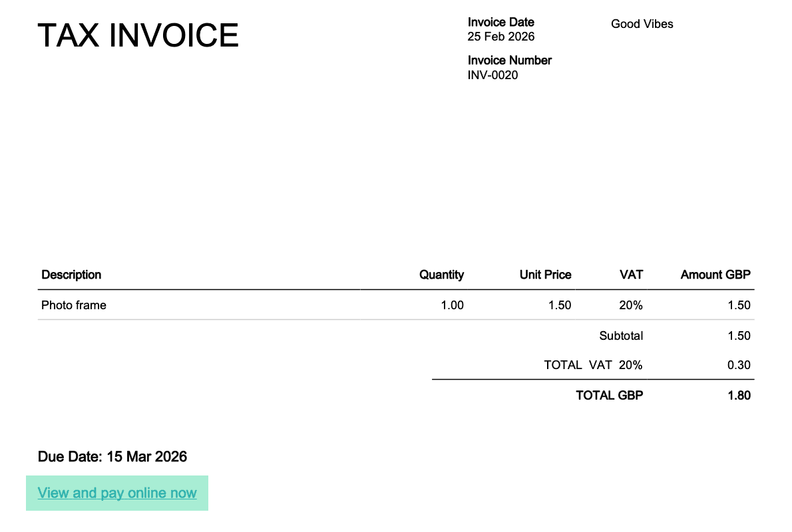Click the Description column header
Viewport: 792px width, 532px height.
click(71, 275)
